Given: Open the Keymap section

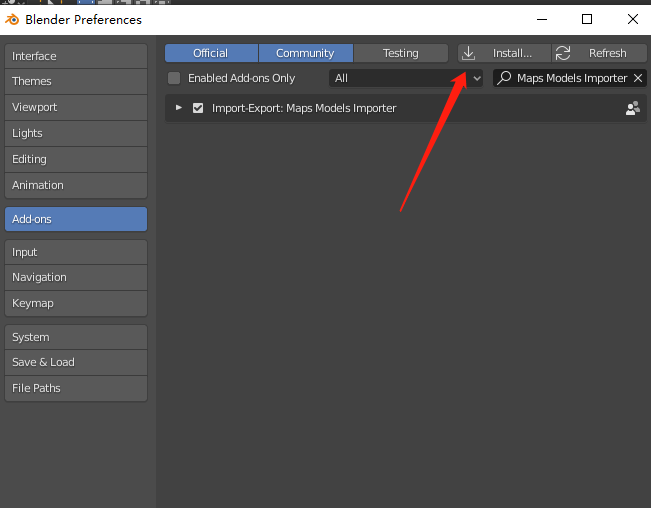Looking at the screenshot, I should pyautogui.click(x=76, y=303).
